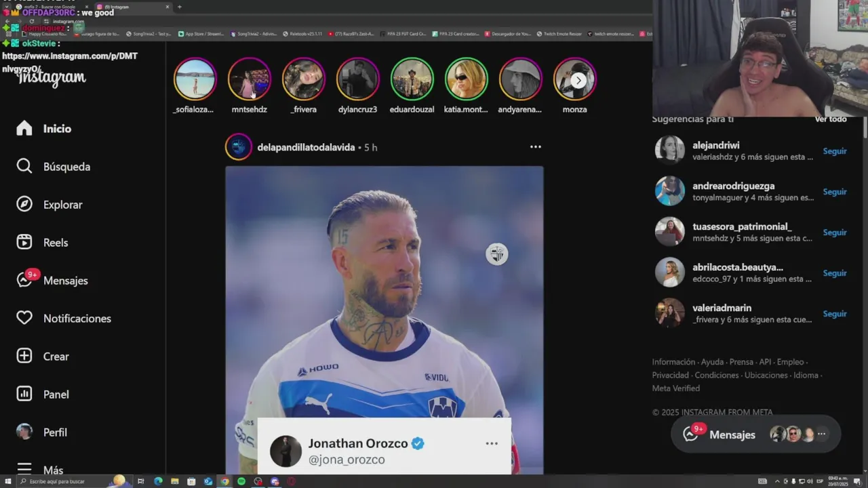The image size is (868, 488).
Task: Open the Más hamburger menu
Action: click(x=24, y=469)
